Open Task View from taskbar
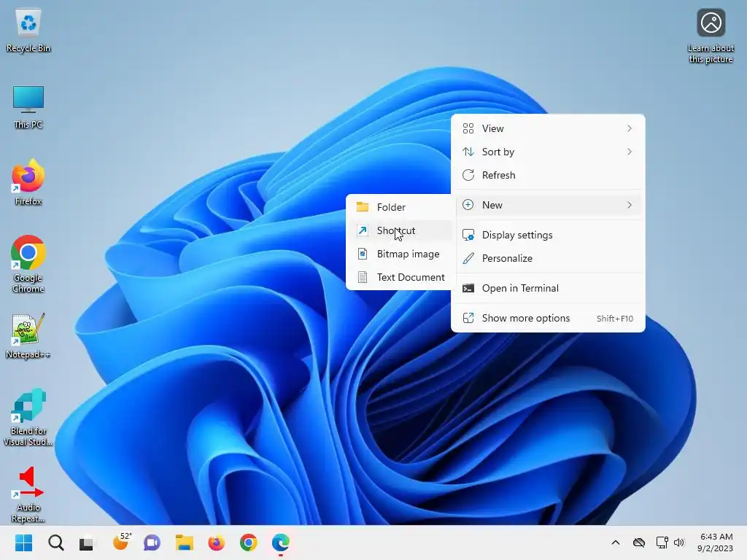 [87, 542]
